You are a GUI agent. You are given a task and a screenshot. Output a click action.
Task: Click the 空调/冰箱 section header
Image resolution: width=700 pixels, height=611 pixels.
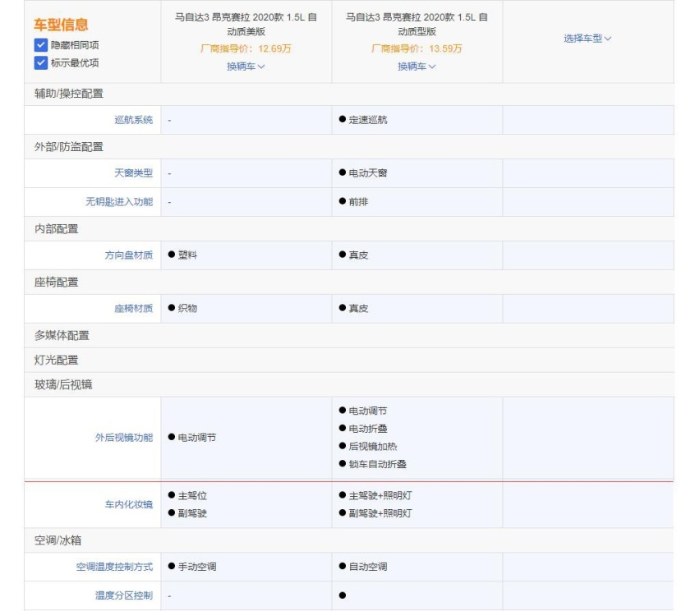tap(58, 540)
